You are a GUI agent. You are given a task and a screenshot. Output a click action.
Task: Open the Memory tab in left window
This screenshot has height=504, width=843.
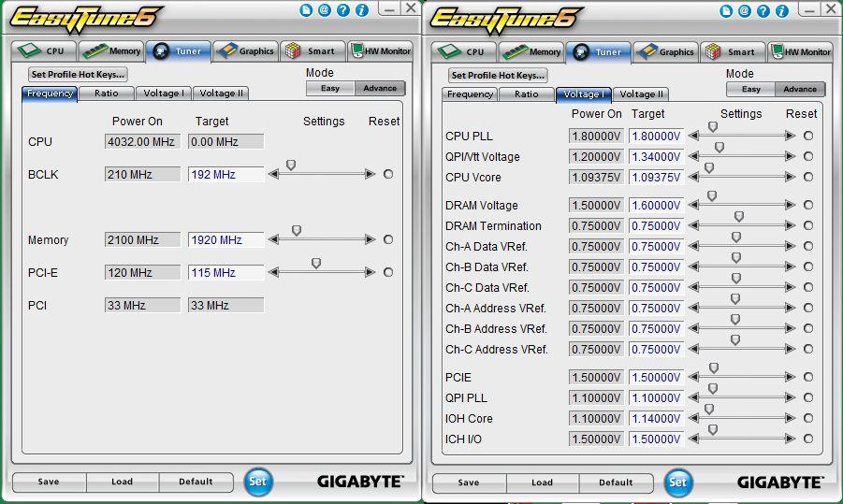click(x=112, y=51)
